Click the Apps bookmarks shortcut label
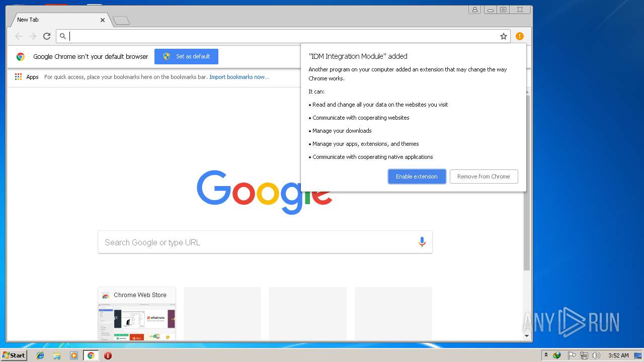The image size is (644, 362). tap(32, 77)
